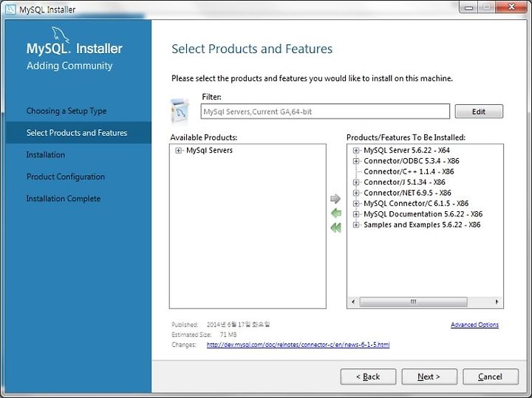Select Connector/J 5.1.34 - X86 item
Image resolution: width=532 pixels, height=398 pixels.
(404, 182)
